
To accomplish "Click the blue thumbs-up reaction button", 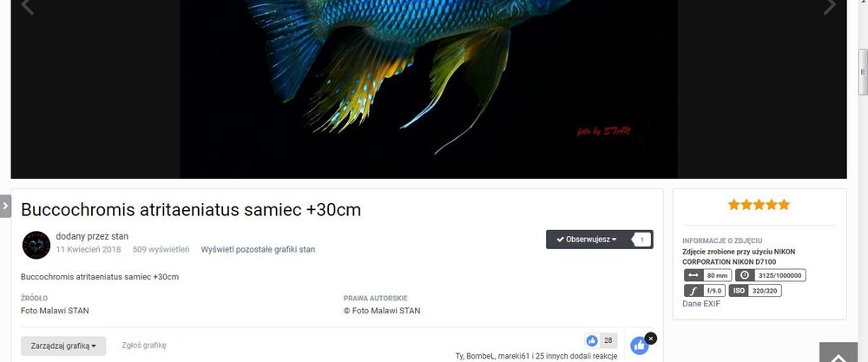I will 639,346.
